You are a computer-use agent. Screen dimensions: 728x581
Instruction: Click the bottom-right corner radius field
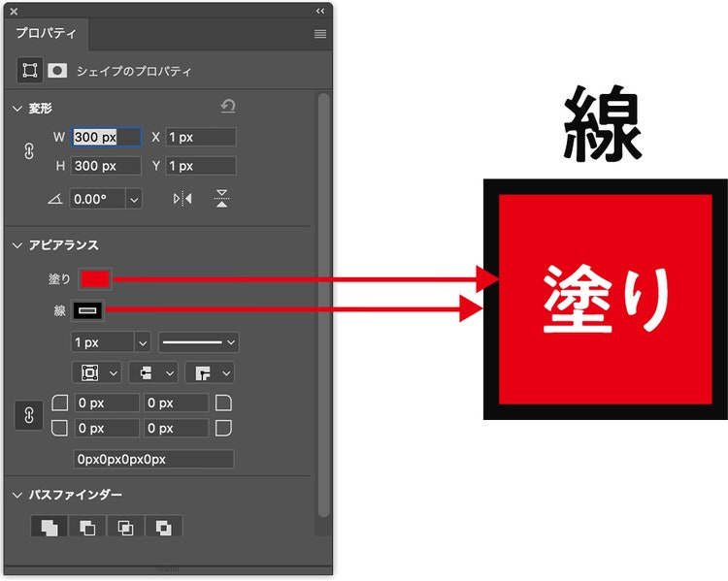click(177, 428)
